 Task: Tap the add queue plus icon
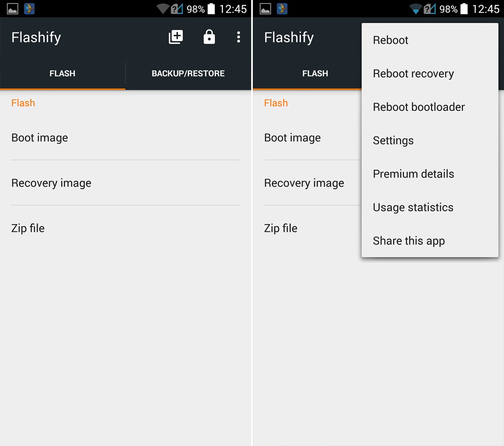pyautogui.click(x=176, y=37)
